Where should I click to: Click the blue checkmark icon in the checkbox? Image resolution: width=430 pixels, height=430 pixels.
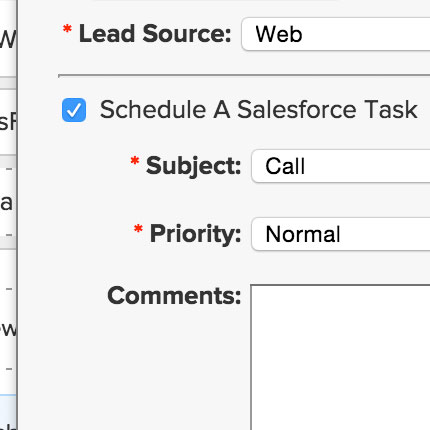tap(74, 110)
